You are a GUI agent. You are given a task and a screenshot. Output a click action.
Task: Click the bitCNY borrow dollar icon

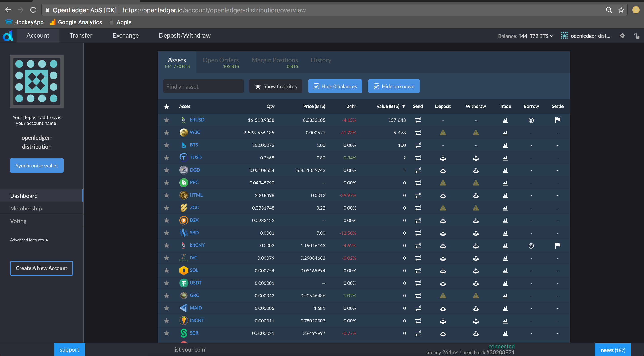coord(531,246)
